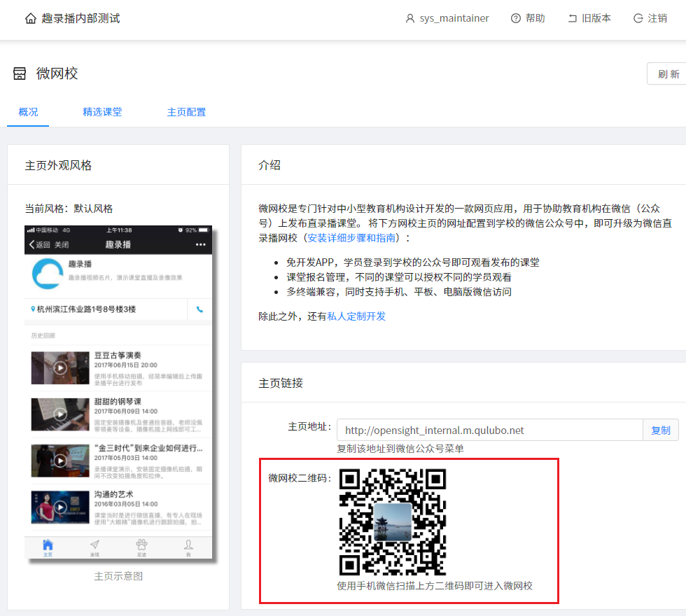Click 关闭 in the phone preview header
This screenshot has width=686, height=616.
coord(62,244)
